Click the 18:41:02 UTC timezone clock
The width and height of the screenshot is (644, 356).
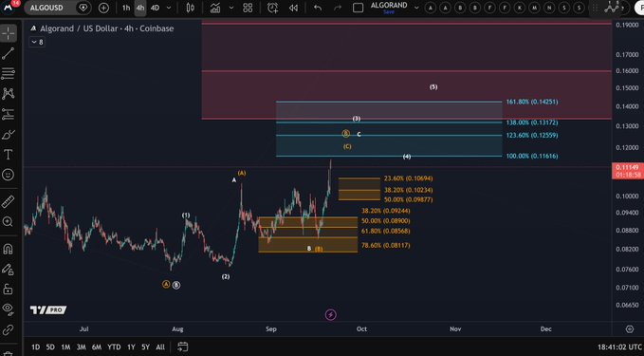click(x=619, y=347)
